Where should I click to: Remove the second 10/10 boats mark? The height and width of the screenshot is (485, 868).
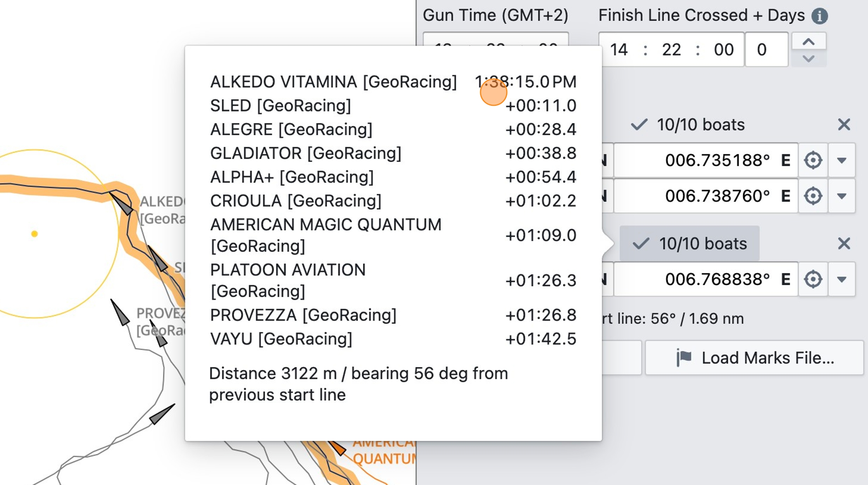tap(844, 244)
